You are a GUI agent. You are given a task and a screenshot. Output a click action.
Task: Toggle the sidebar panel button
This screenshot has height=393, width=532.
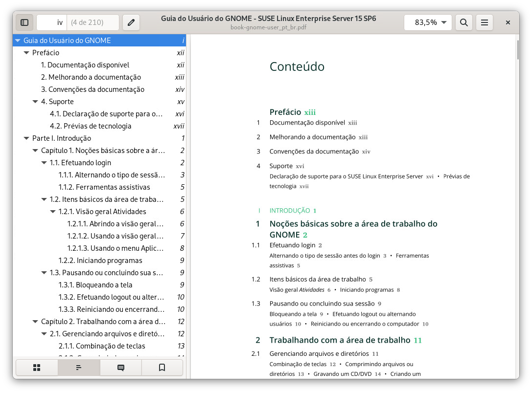click(24, 22)
